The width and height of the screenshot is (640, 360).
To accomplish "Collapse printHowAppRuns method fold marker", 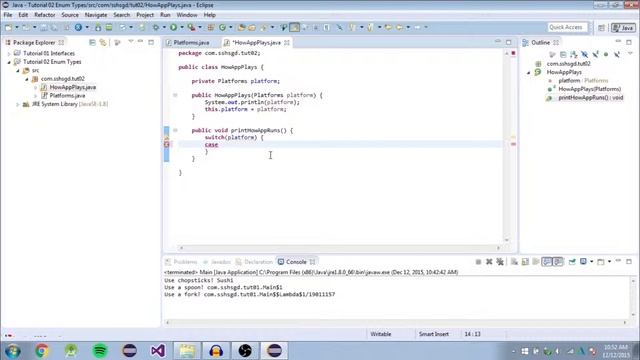I will (175, 131).
